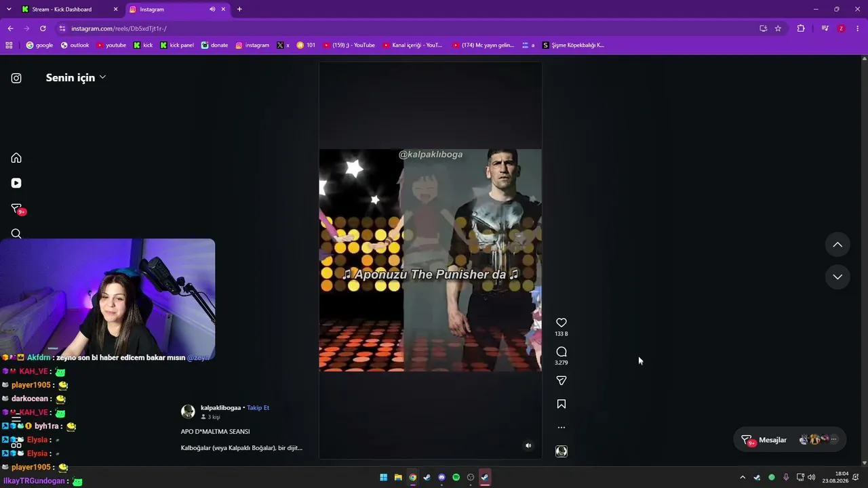Open the kick panel bookmark
The width and height of the screenshot is (868, 488).
(x=177, y=45)
